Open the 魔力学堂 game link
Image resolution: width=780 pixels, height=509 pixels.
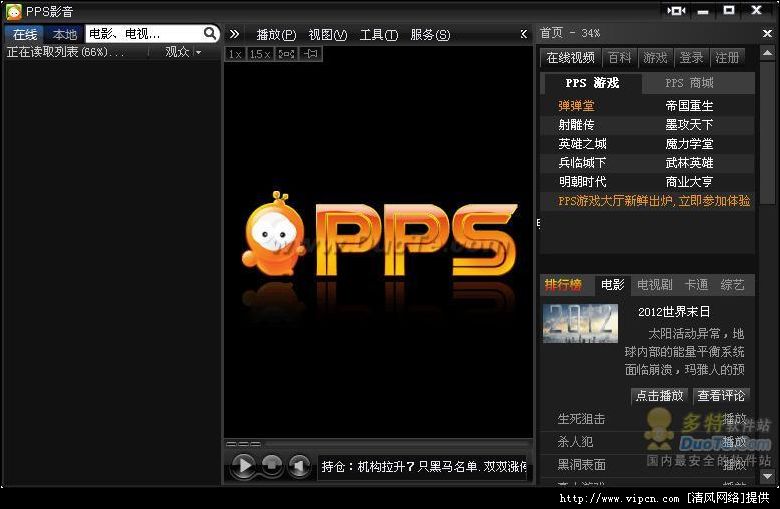[689, 144]
